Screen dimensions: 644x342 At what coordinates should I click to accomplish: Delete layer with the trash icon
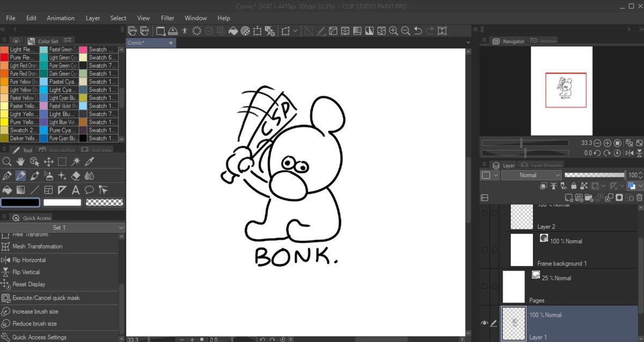point(639,198)
